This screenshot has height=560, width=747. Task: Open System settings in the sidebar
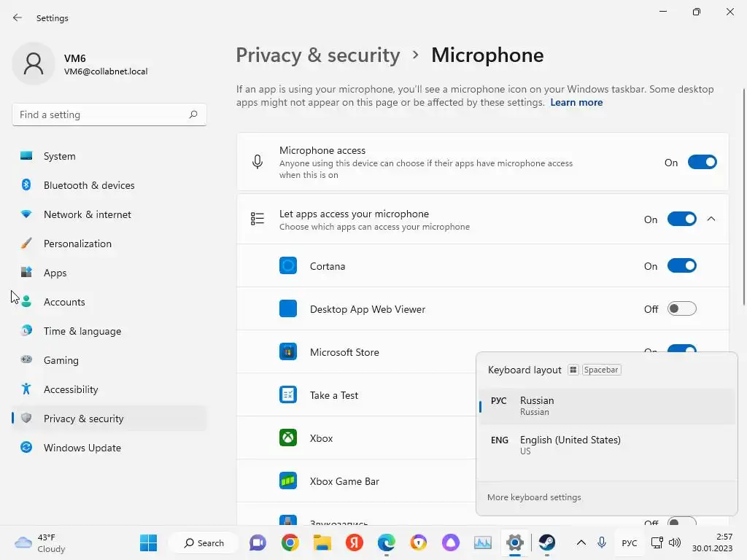[109, 156]
